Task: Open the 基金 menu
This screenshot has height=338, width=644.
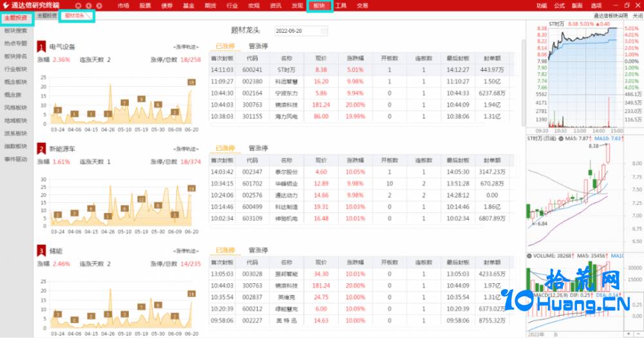Action: [189, 6]
